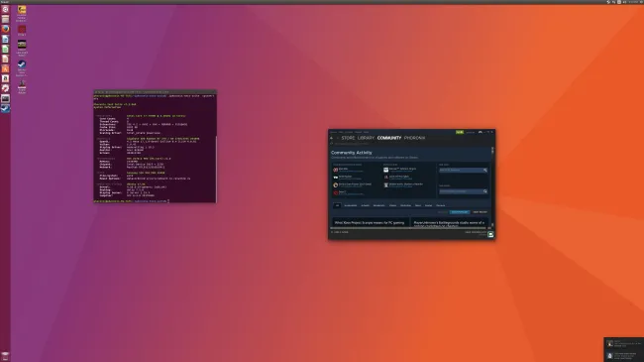644x362 pixels.
Task: Open System Settings from the launcher
Action: pyautogui.click(x=5, y=88)
